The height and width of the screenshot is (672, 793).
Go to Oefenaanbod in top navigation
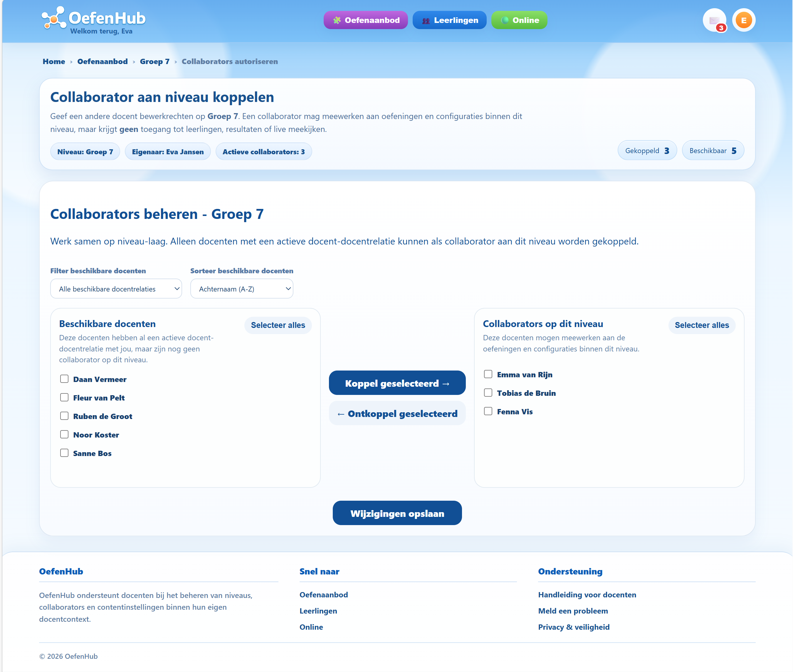point(365,20)
